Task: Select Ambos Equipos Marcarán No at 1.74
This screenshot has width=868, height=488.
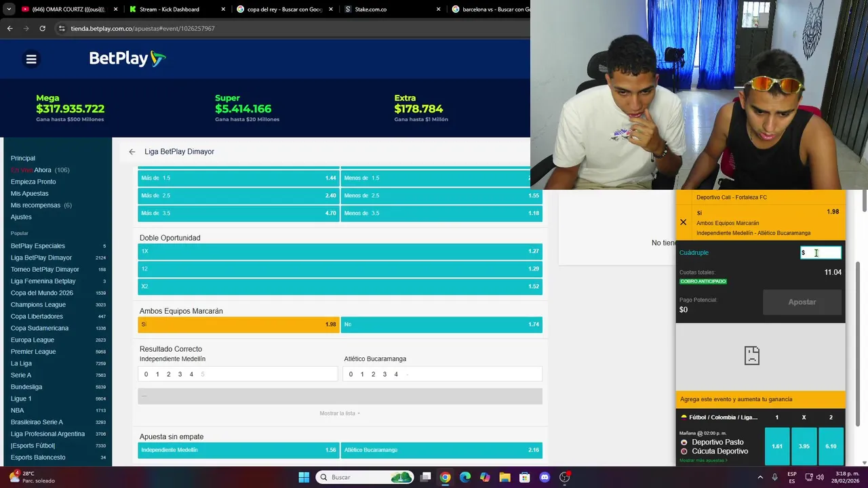Action: coord(441,324)
